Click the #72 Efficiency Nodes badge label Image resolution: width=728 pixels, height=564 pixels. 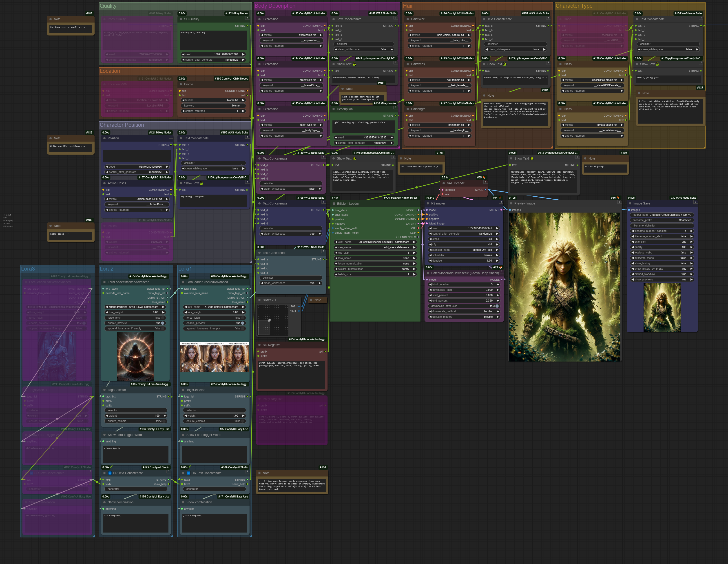[x=401, y=198]
